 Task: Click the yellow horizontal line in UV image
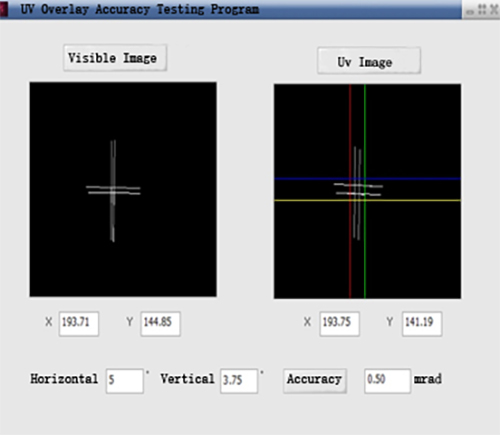[x=417, y=200]
